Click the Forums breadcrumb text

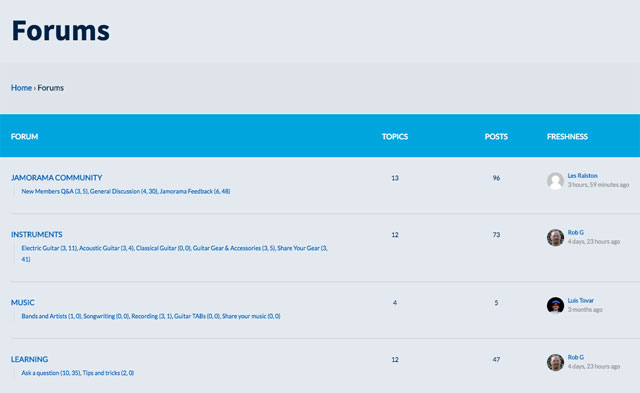click(51, 88)
